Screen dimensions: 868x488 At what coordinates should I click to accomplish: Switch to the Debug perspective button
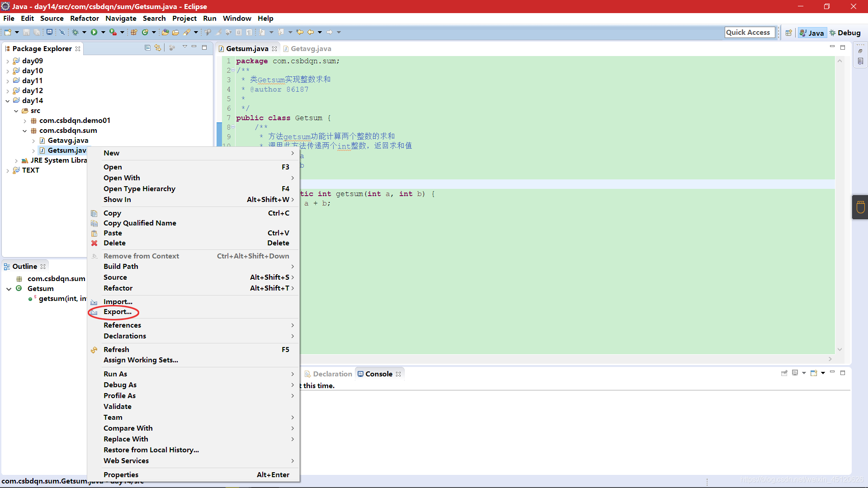pyautogui.click(x=845, y=33)
